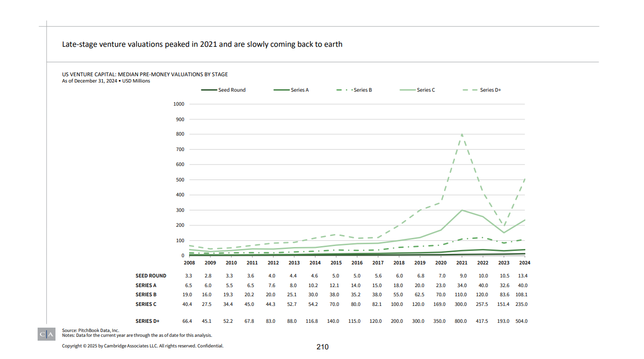
Task: Click the 'Seed Round' legend label
Action: (x=232, y=90)
